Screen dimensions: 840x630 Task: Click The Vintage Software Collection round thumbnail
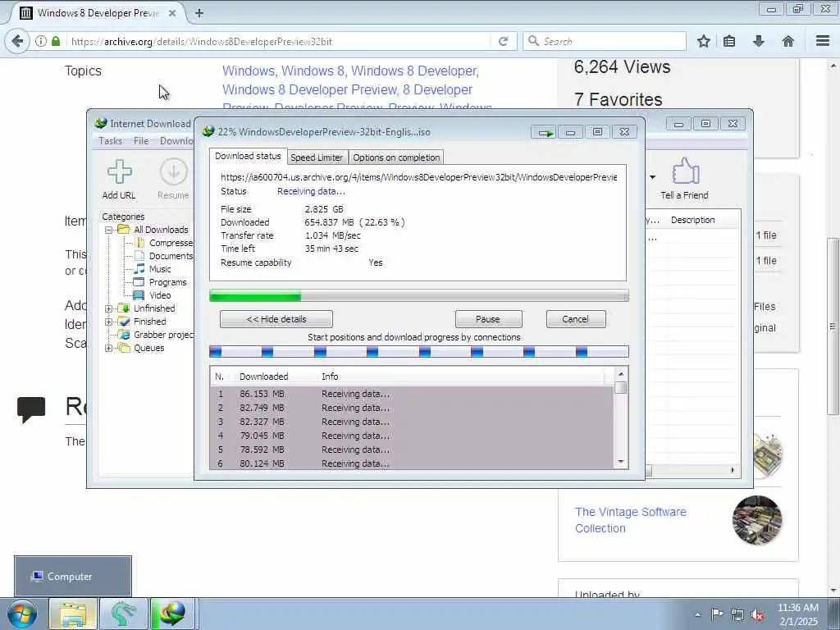pos(757,520)
